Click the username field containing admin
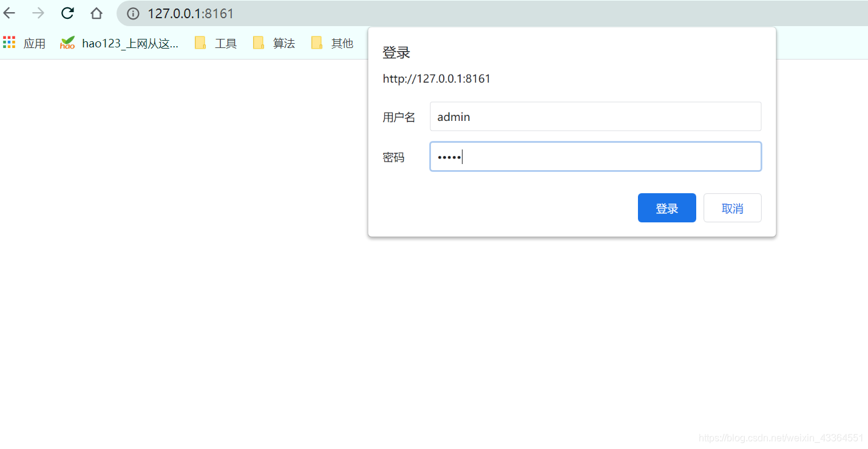Viewport: 868px width, 449px height. (595, 116)
